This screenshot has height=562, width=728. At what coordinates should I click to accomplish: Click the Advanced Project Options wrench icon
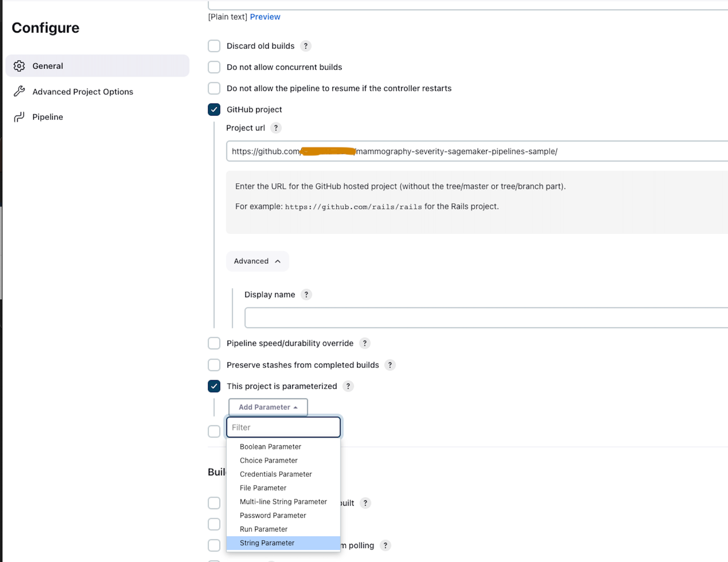click(19, 91)
